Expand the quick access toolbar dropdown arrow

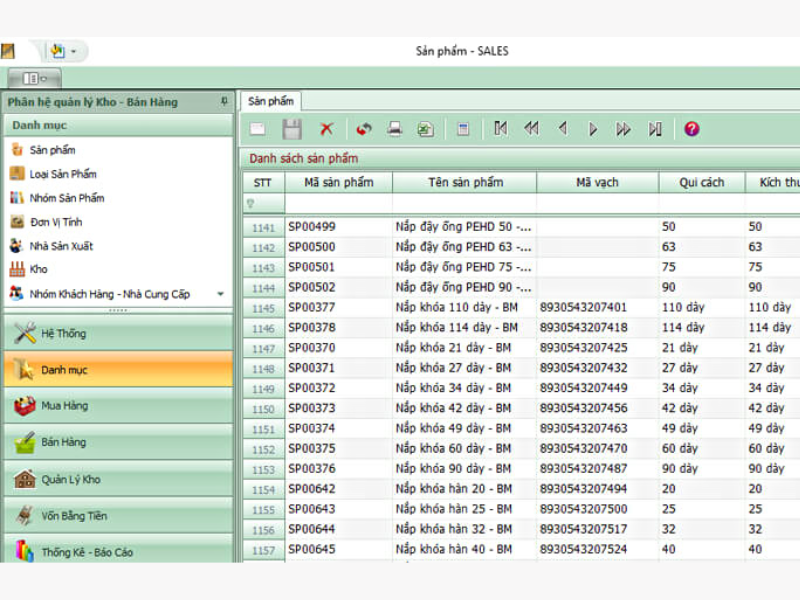pyautogui.click(x=73, y=51)
